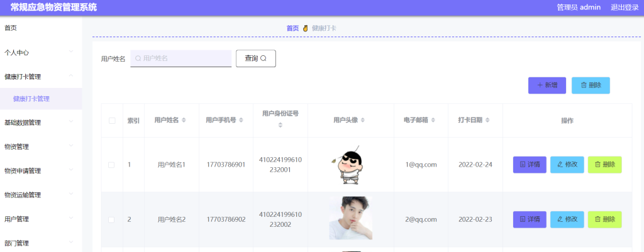Select all rows with header checkbox
The height and width of the screenshot is (252, 644).
(x=112, y=121)
